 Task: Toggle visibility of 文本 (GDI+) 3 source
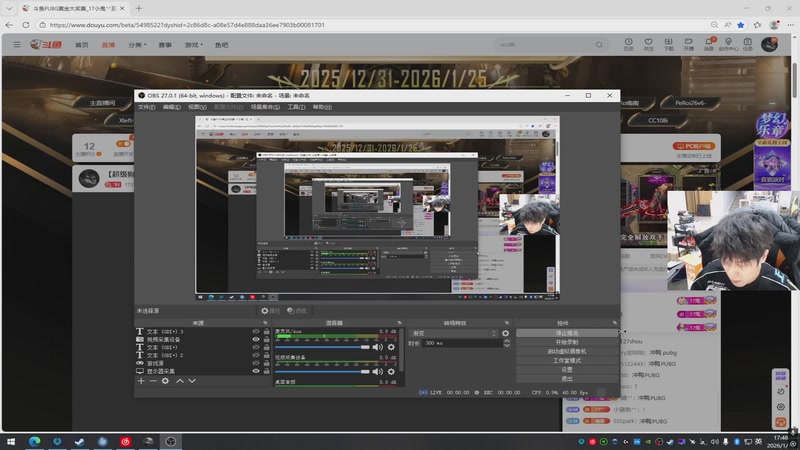coord(256,332)
